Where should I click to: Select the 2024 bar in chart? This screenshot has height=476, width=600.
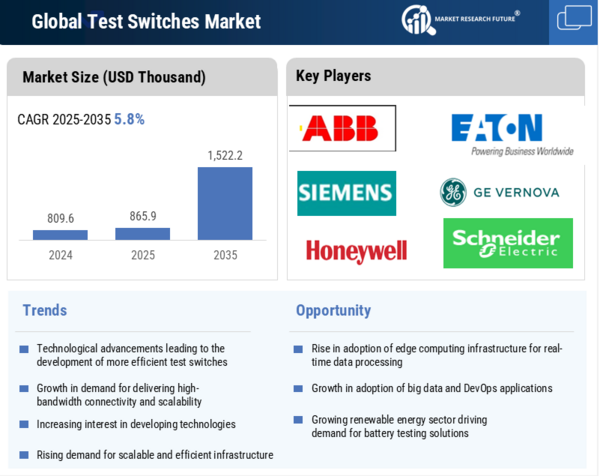tap(60, 235)
